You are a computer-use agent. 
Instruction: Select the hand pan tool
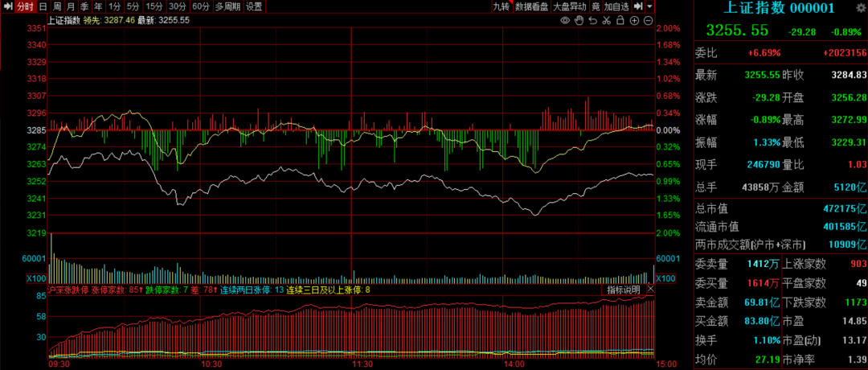(579, 20)
